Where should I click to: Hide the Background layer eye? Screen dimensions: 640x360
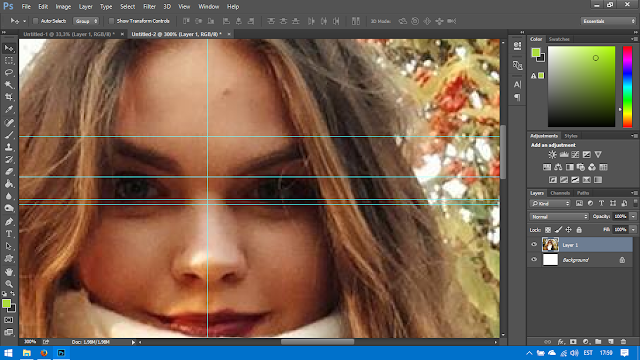[534, 260]
